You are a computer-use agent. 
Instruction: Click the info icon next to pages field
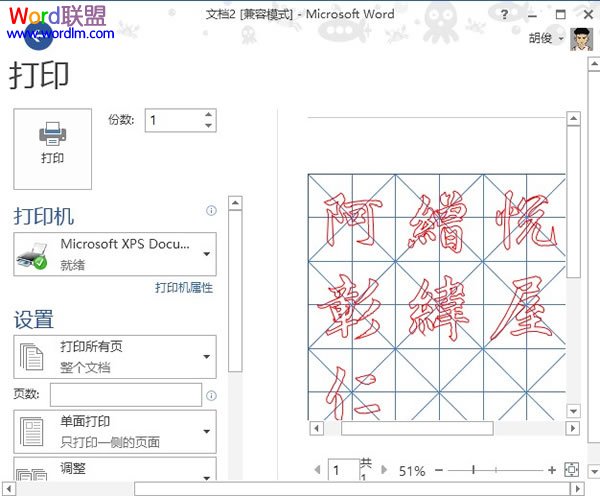coord(211,396)
